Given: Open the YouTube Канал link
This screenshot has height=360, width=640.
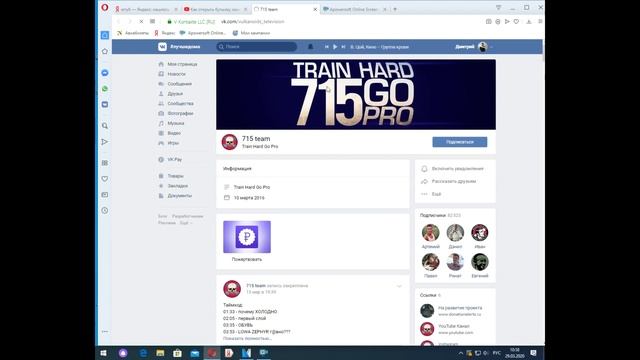Looking at the screenshot, I should click(x=453, y=326).
